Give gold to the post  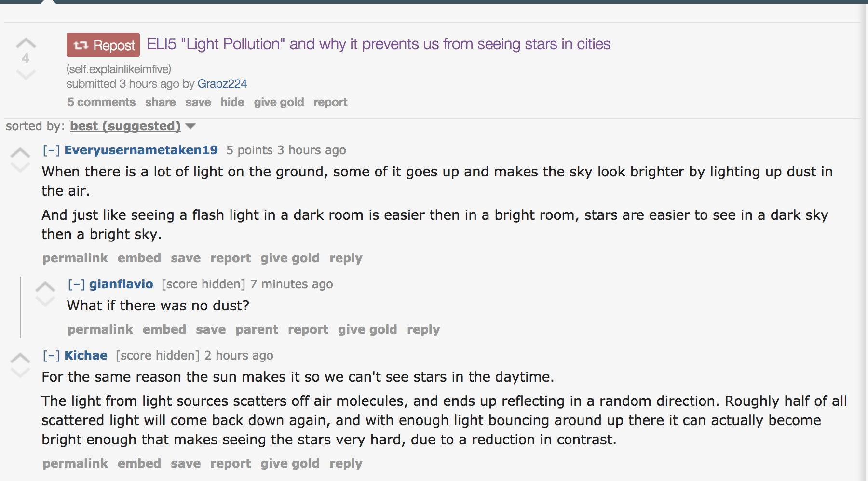279,102
